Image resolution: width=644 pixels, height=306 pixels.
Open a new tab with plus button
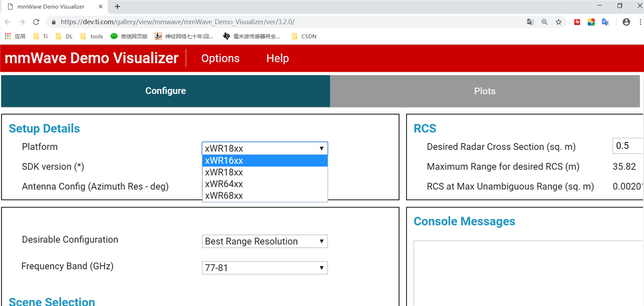117,7
